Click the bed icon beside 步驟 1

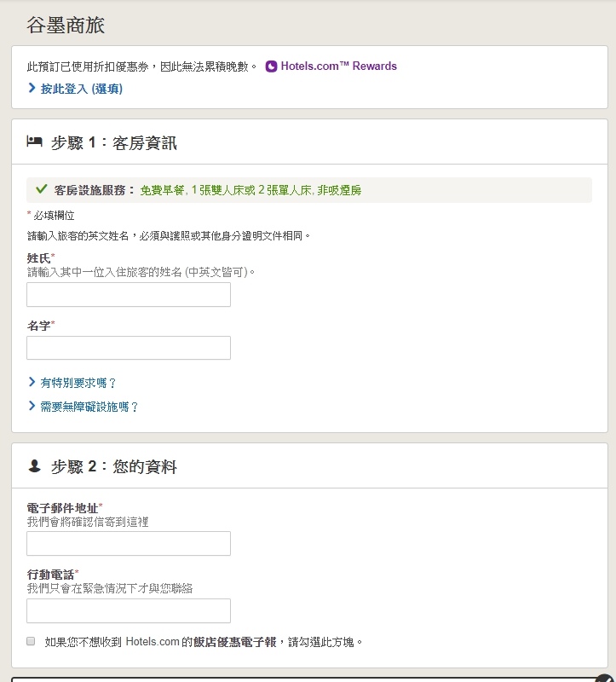point(34,142)
